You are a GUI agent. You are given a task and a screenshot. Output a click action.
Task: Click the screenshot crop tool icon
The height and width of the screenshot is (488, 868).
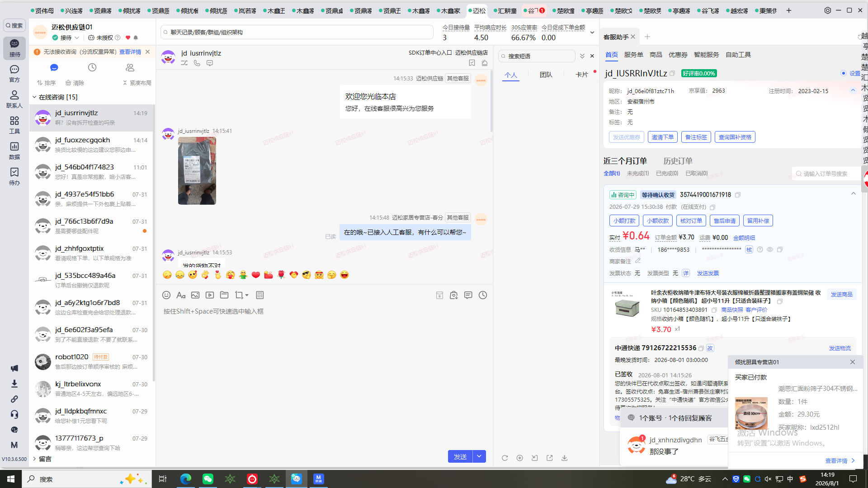click(x=239, y=295)
